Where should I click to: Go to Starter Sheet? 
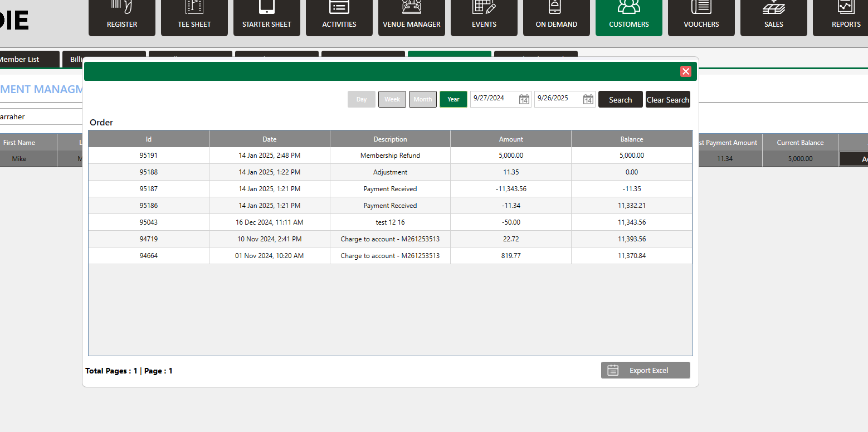[267, 18]
